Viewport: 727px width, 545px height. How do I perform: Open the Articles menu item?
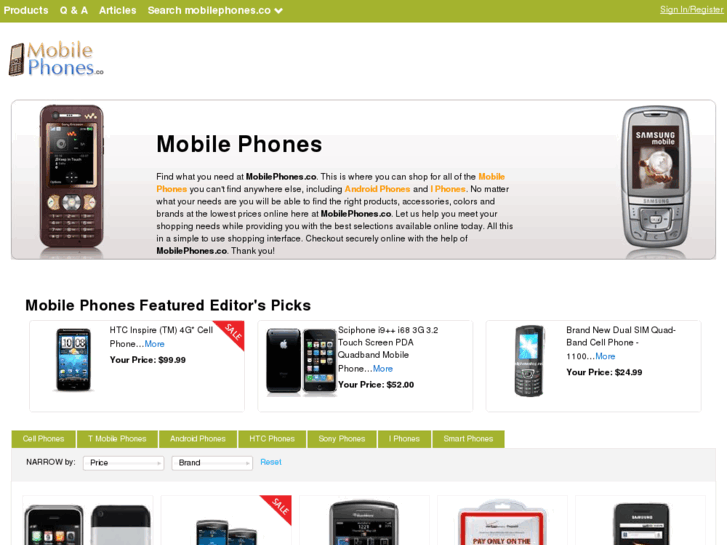click(118, 10)
